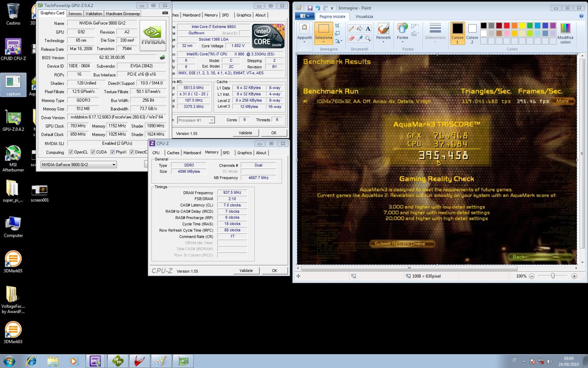Viewport: 588px width, 368px height.
Task: Switch to the Validation tab in GPU-Z
Action: (x=94, y=14)
